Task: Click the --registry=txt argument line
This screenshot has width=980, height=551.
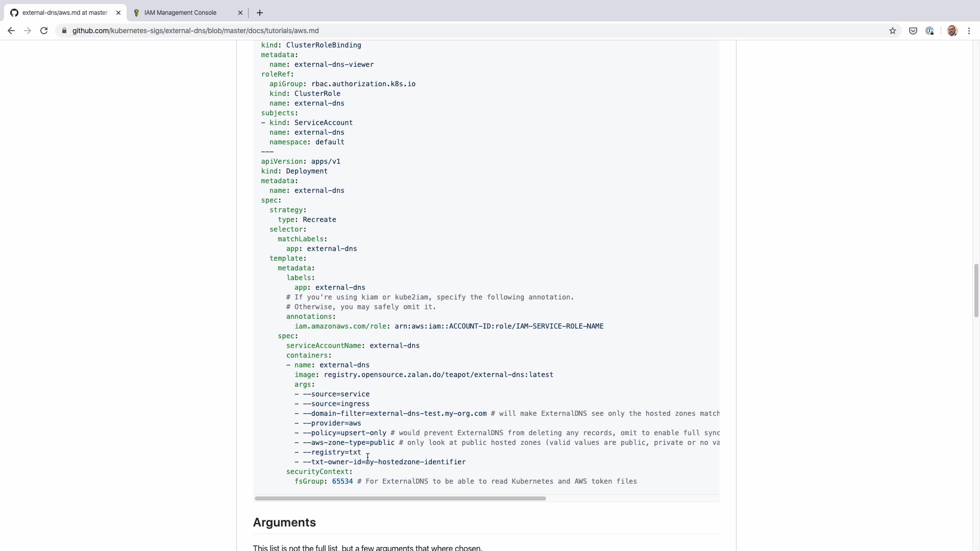Action: click(x=332, y=453)
